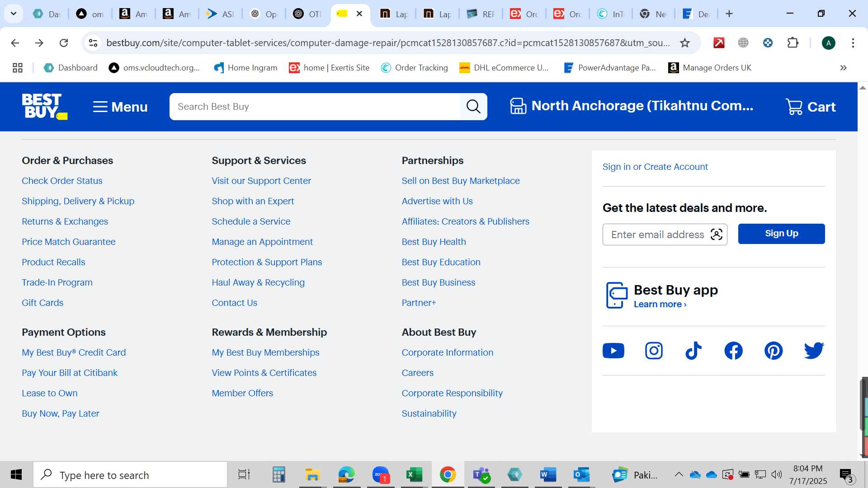Open the shopping Cart
Screen dimensions: 868x488
pos(811,107)
